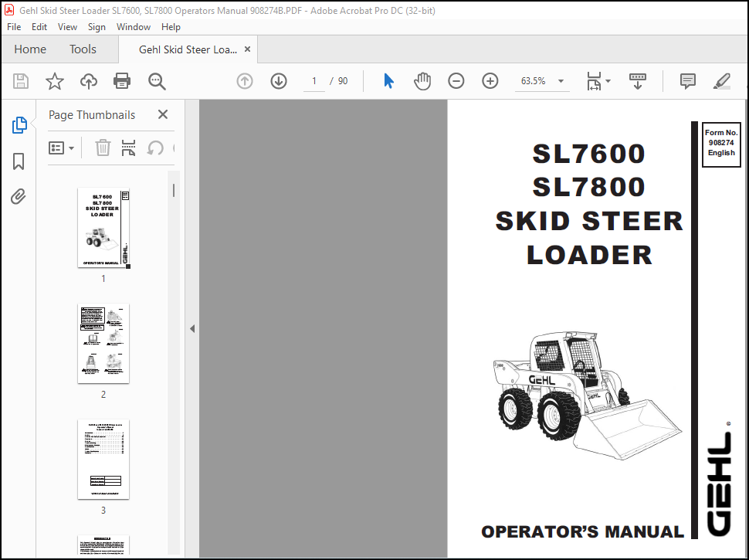Zoom out with the minus icon

click(x=456, y=81)
